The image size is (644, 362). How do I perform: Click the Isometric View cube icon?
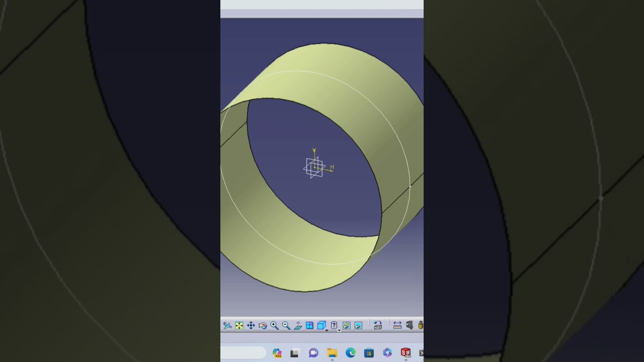(321, 325)
